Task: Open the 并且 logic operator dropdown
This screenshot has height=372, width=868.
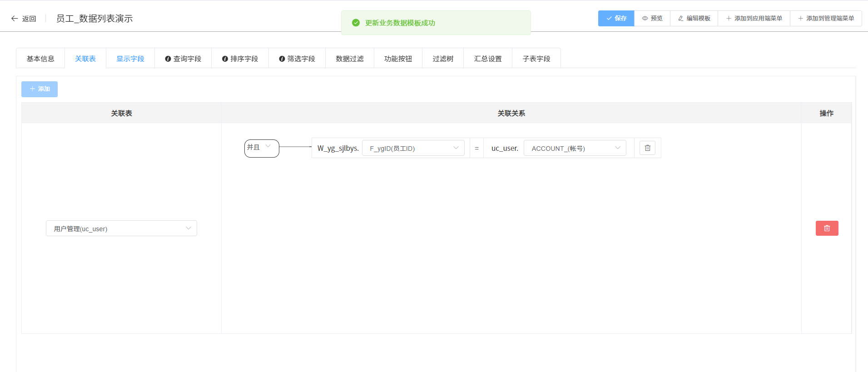Action: [261, 148]
